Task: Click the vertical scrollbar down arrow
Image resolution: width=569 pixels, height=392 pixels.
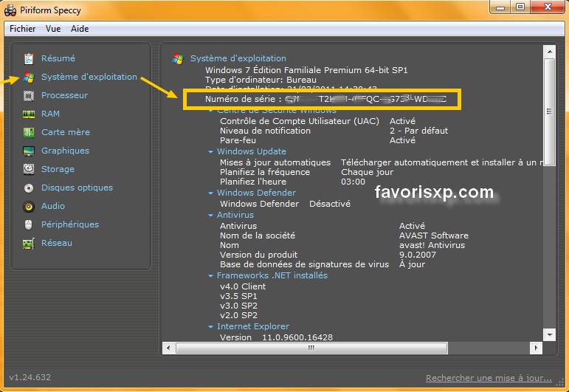Action: tap(549, 334)
